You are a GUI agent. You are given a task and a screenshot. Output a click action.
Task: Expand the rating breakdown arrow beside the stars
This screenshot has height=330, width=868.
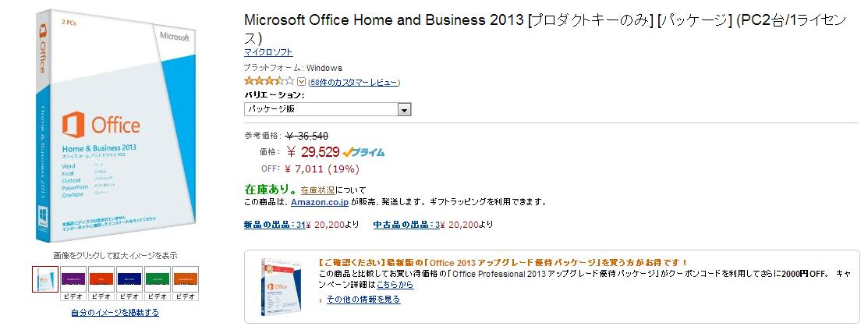tap(301, 81)
